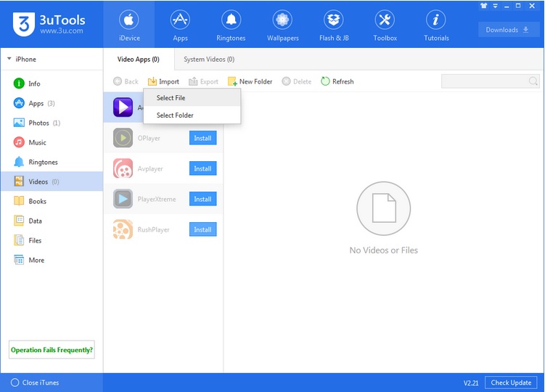Install Avplayer app
The height and width of the screenshot is (392, 545).
pyautogui.click(x=202, y=168)
